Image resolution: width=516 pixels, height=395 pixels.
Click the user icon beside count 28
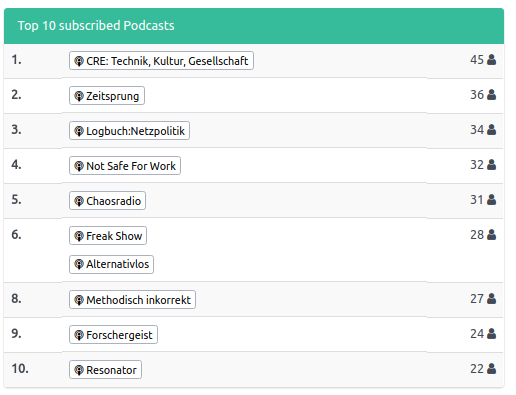click(x=491, y=235)
